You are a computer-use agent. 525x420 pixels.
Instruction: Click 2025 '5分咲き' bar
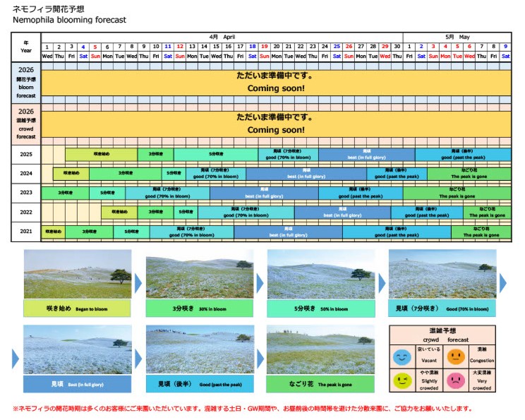[216, 155]
